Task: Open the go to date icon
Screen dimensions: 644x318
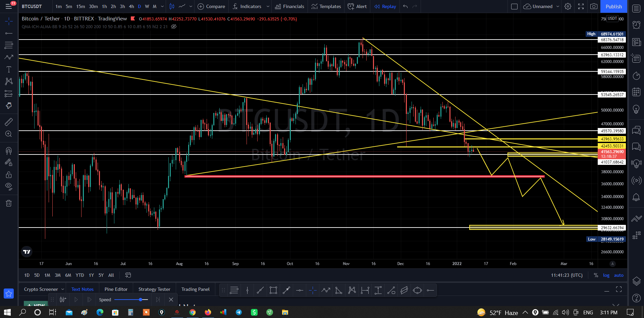Action: pyautogui.click(x=128, y=275)
